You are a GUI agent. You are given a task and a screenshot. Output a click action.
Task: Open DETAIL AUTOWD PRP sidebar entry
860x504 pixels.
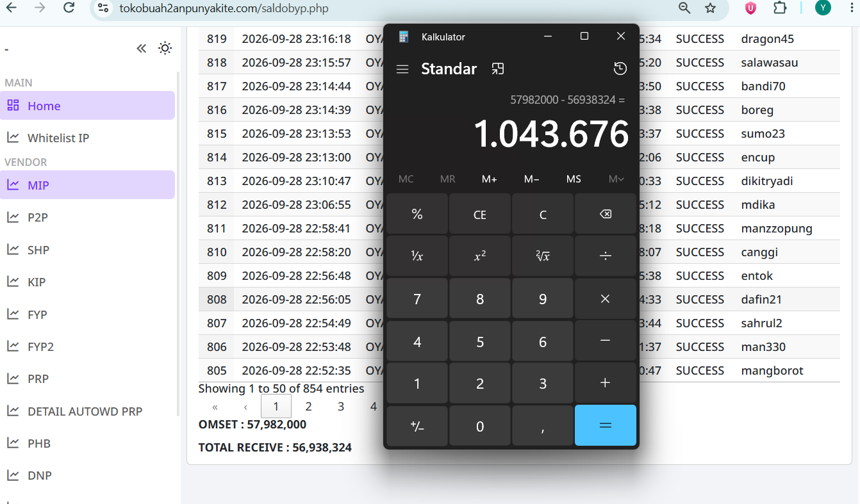(x=85, y=411)
